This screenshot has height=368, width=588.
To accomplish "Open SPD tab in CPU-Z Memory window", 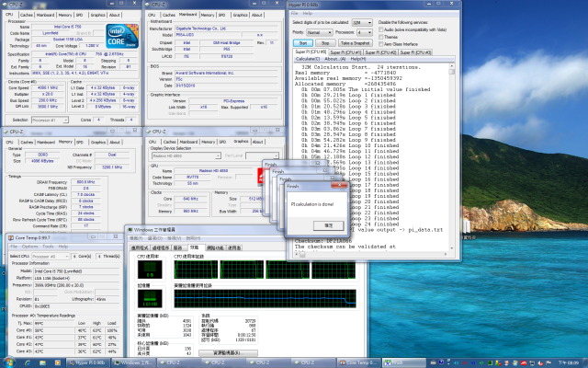I will (x=80, y=143).
